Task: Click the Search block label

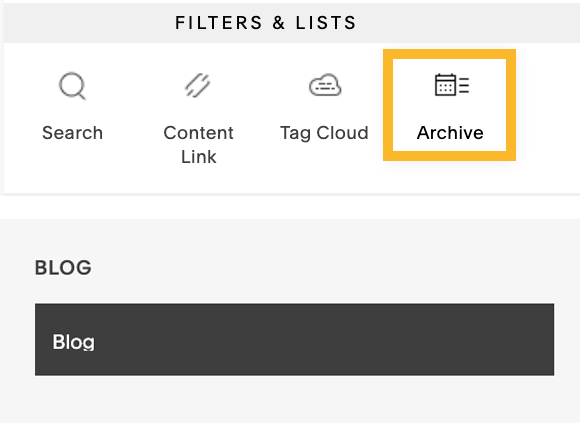Action: [x=72, y=133]
